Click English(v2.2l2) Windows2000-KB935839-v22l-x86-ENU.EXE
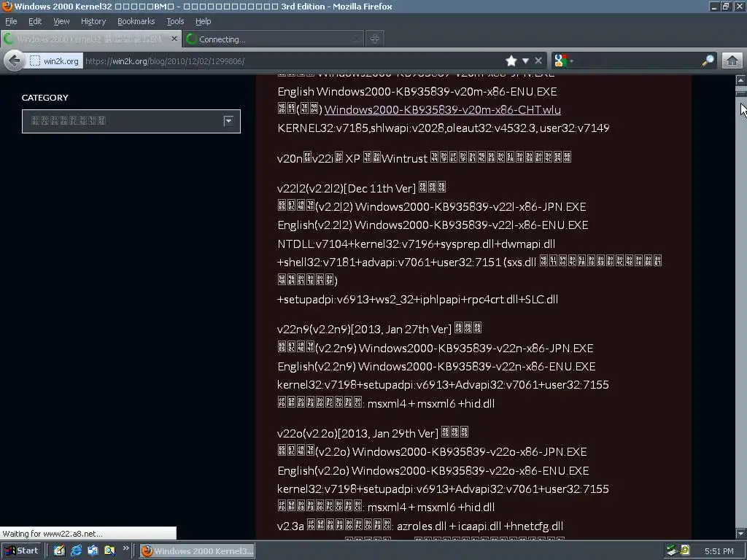This screenshot has width=747, height=560. [433, 225]
